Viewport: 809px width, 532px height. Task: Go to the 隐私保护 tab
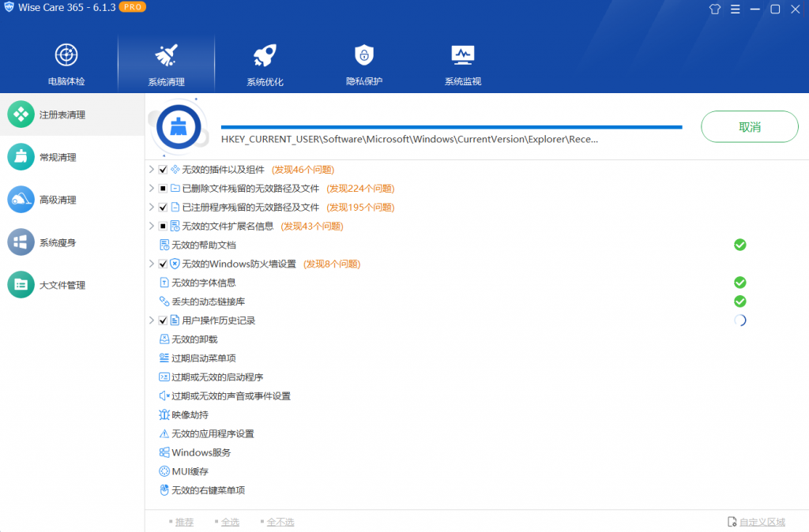click(x=363, y=65)
